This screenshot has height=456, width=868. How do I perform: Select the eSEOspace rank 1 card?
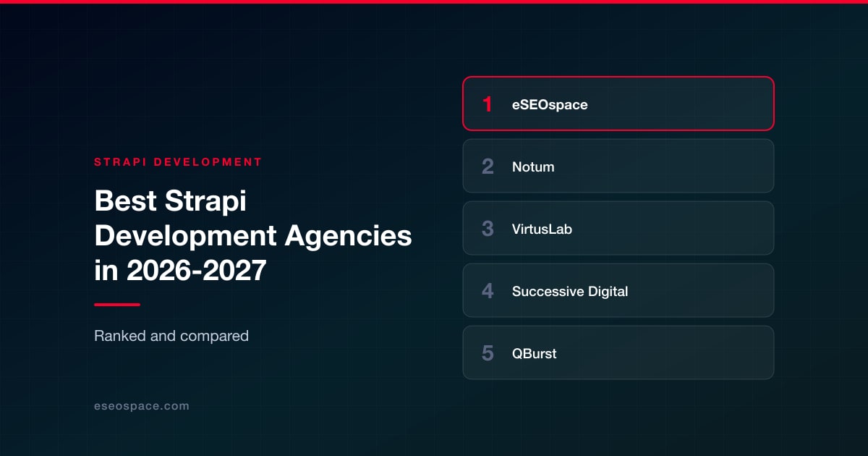618,104
